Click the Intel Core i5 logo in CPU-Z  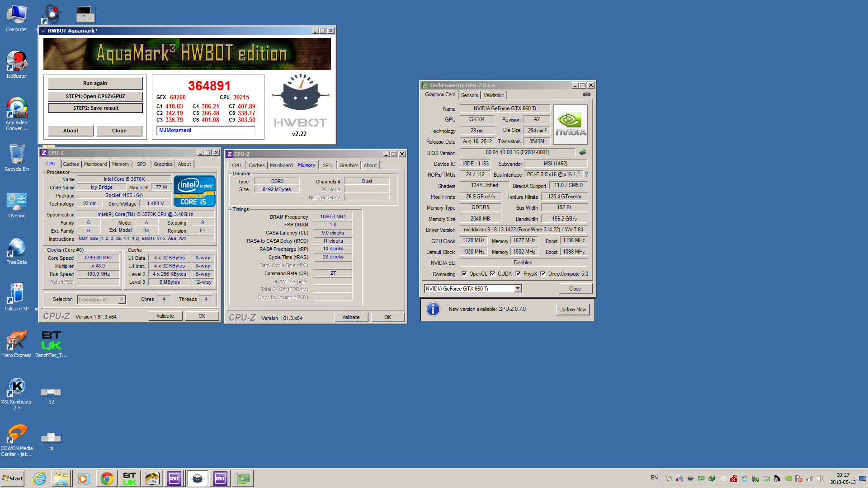tap(194, 191)
